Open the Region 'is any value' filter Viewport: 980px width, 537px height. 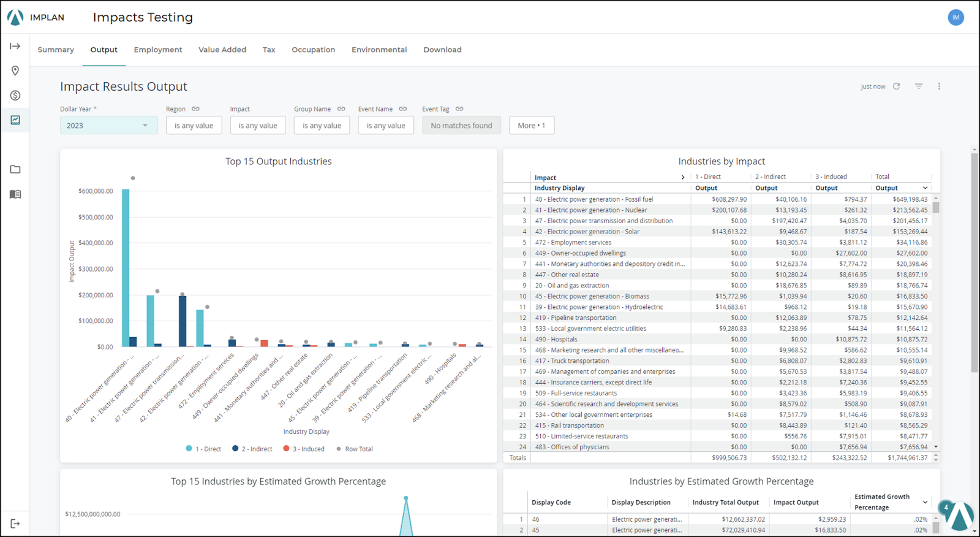pos(194,126)
